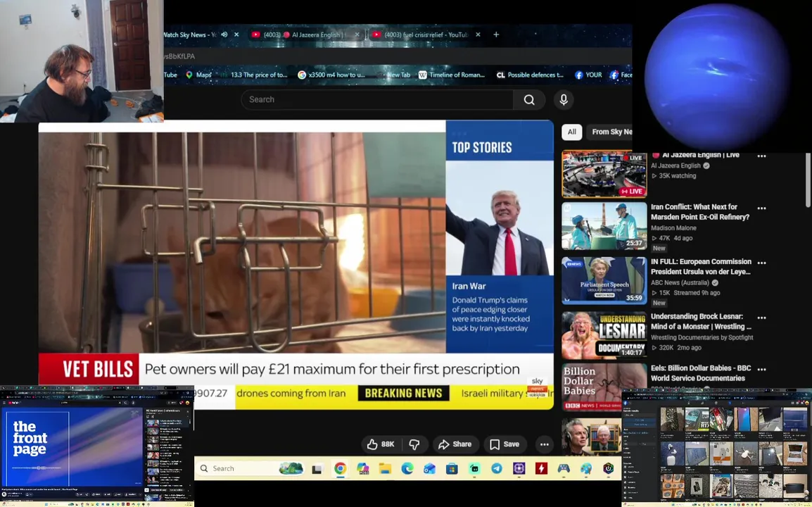
Task: Click the YouTube search magnifier button
Action: (528, 99)
